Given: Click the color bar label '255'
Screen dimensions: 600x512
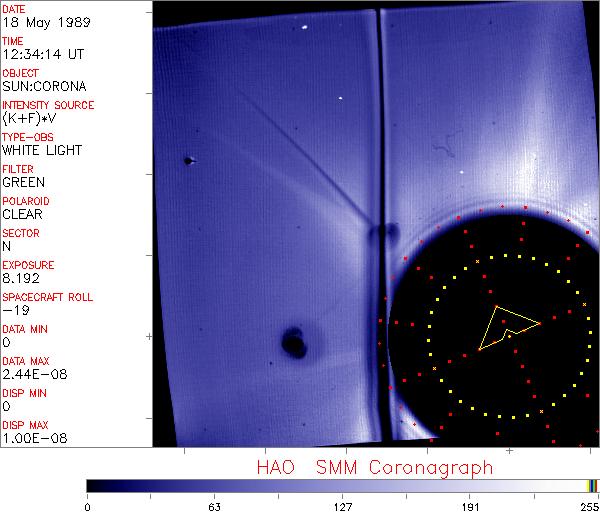Looking at the screenshot, I should 589,507.
